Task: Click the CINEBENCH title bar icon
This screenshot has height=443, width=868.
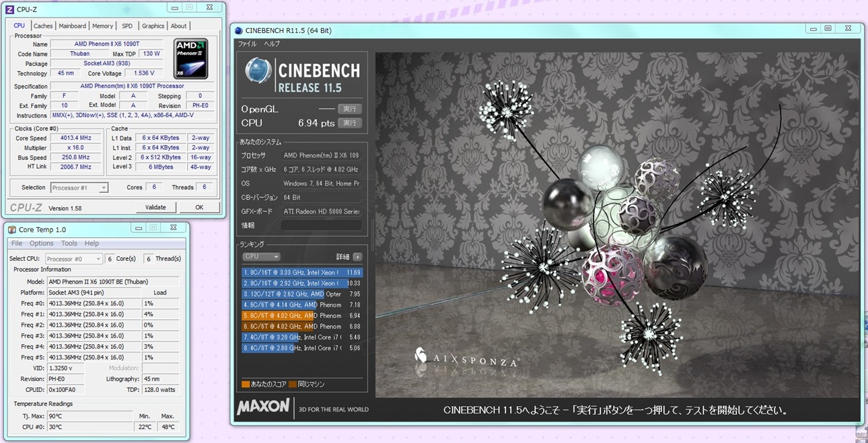Action: point(239,30)
